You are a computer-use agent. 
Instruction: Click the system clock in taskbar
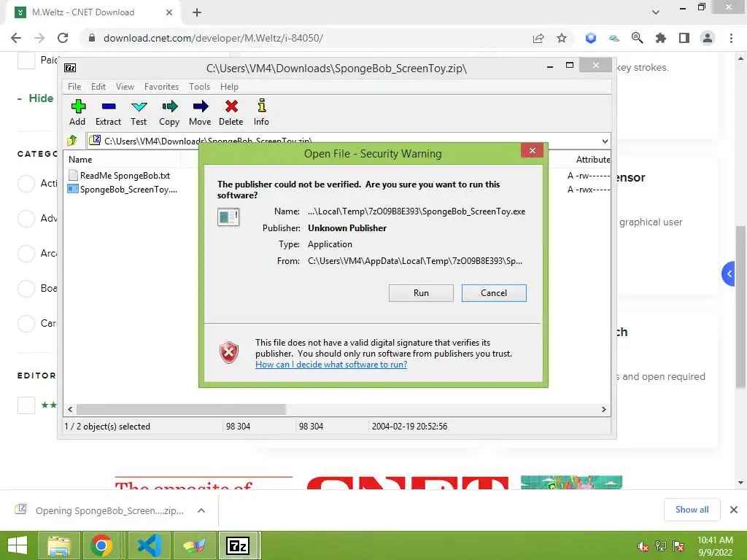pos(715,546)
